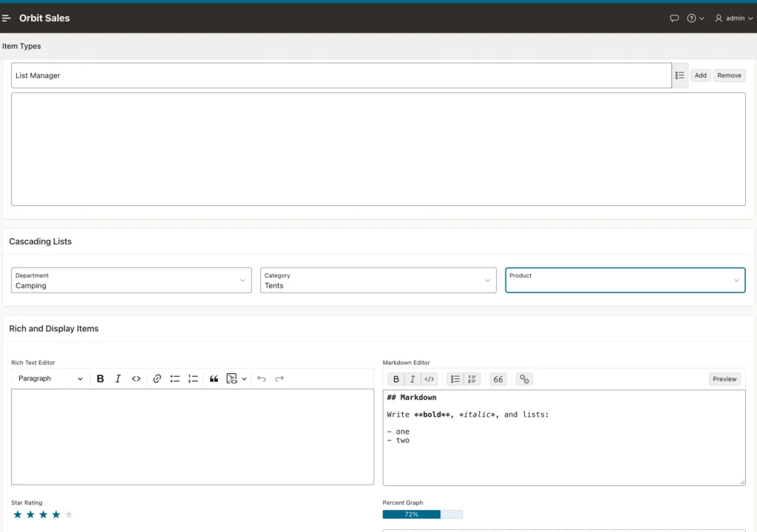The width and height of the screenshot is (757, 532).
Task: Click the Remove button in List Manager
Action: click(x=729, y=75)
